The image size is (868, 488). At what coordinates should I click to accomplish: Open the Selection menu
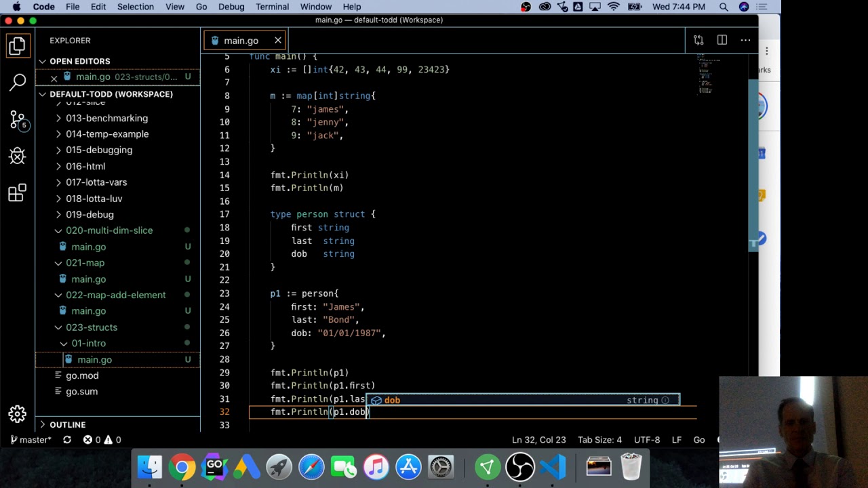[136, 7]
